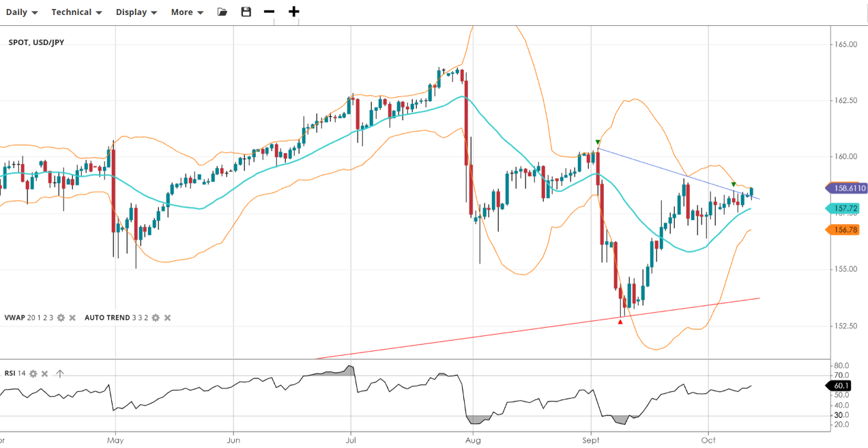The width and height of the screenshot is (868, 448).
Task: Click the green down-triangle marker in October
Action: [734, 184]
